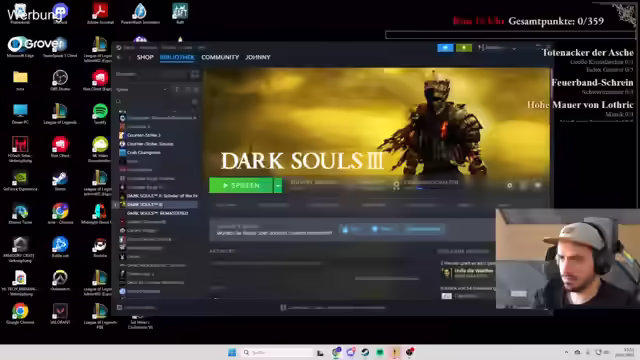Switch to the BIBLIOTHEK tab
The image size is (640, 360).
177,58
